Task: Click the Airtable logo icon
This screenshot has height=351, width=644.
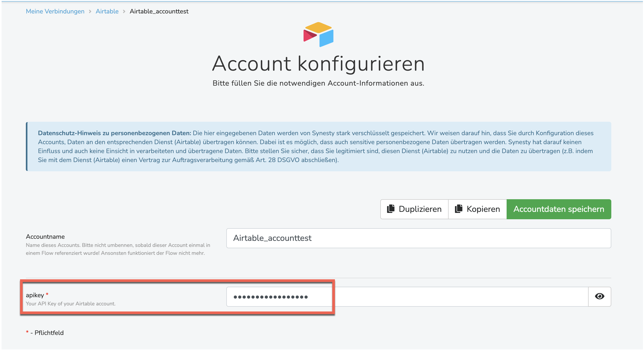Action: [319, 35]
